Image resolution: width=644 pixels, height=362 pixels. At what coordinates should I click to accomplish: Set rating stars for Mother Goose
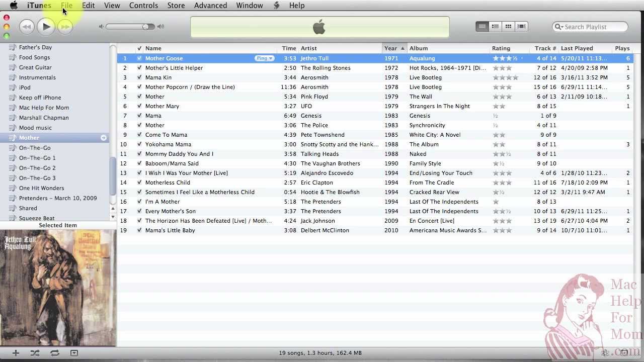pos(508,58)
